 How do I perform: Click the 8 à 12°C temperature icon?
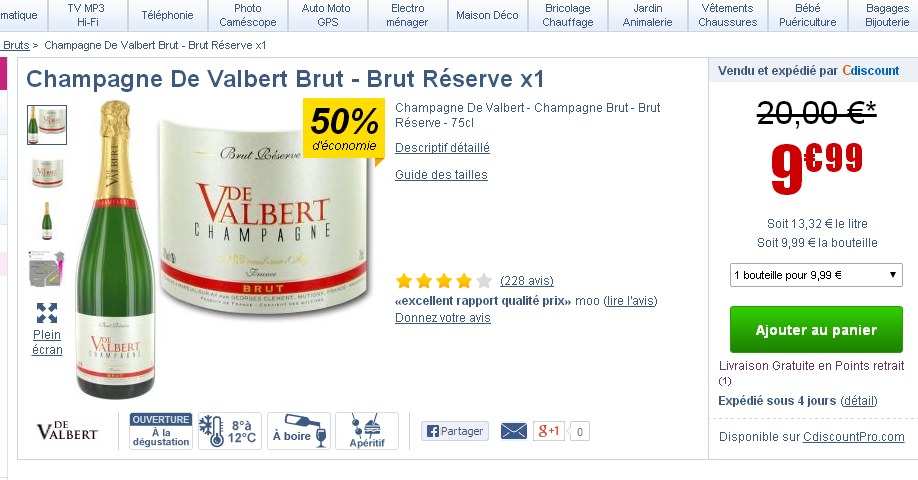(x=230, y=431)
